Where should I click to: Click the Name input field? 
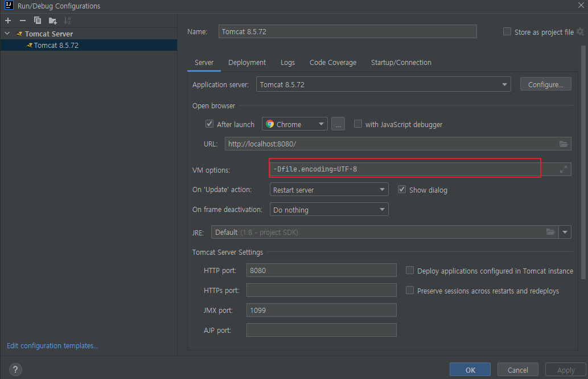348,31
